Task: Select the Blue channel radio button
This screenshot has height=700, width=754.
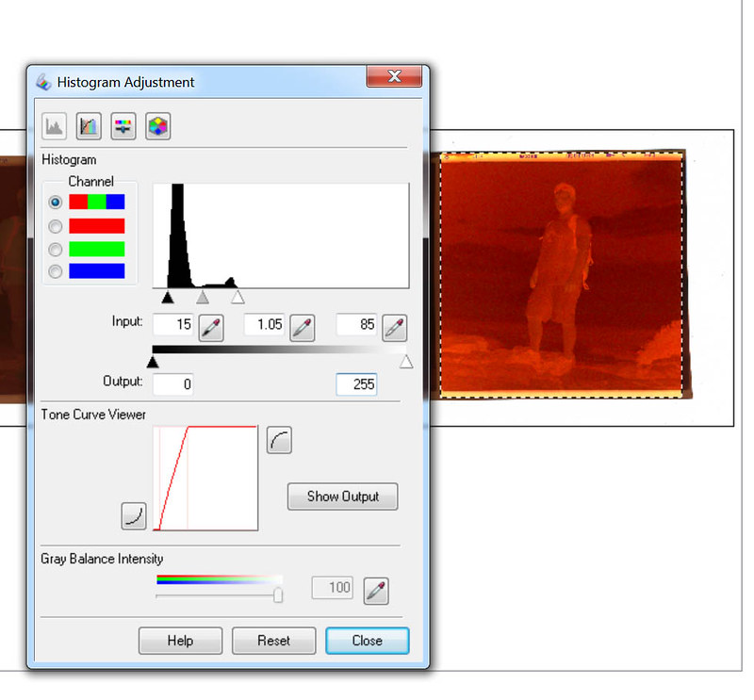Action: tap(56, 271)
